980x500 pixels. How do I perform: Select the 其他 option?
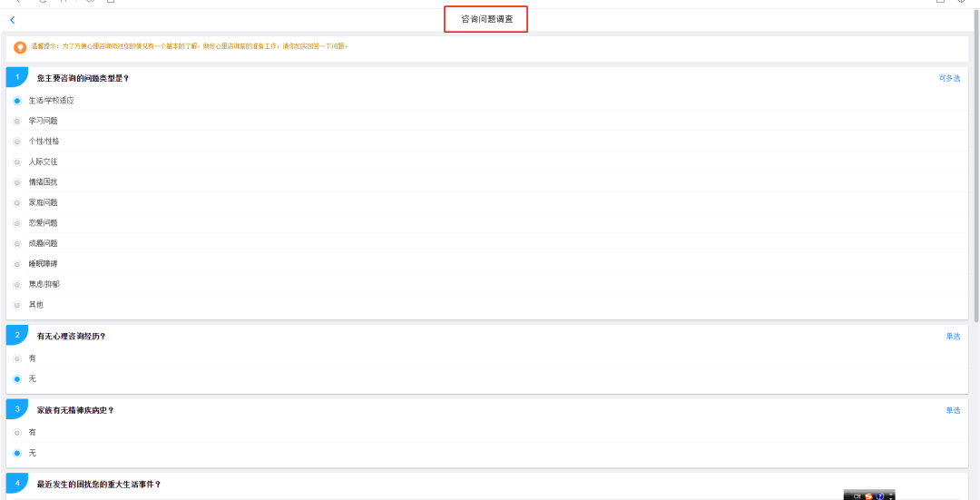pos(17,305)
